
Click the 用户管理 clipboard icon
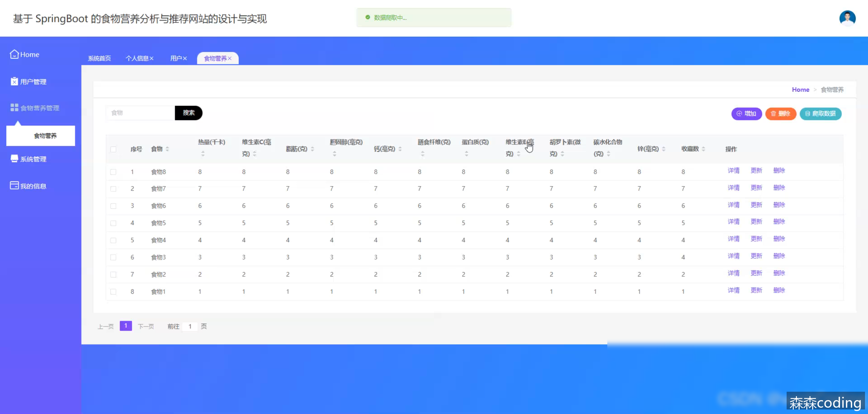click(14, 82)
